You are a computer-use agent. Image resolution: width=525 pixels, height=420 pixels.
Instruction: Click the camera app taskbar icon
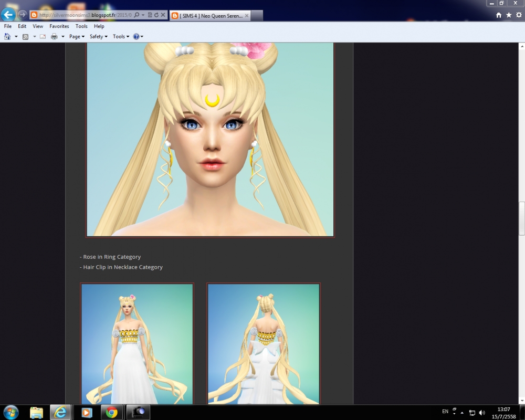coord(138,412)
